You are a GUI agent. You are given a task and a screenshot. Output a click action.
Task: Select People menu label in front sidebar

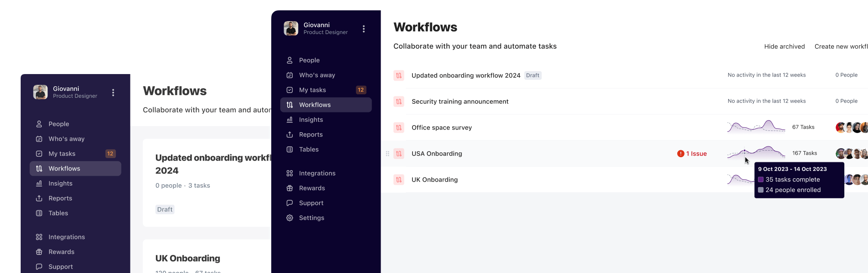[309, 60]
